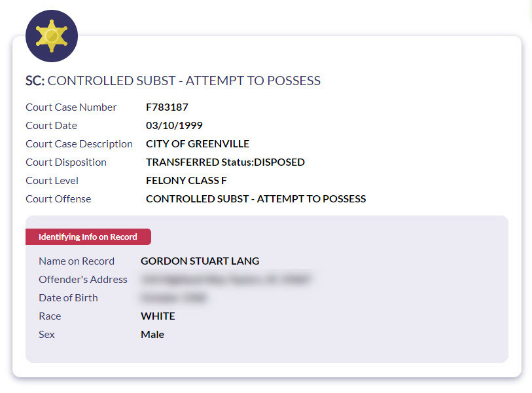Click the blurred offender's address value
Image resolution: width=532 pixels, height=393 pixels.
pos(226,280)
